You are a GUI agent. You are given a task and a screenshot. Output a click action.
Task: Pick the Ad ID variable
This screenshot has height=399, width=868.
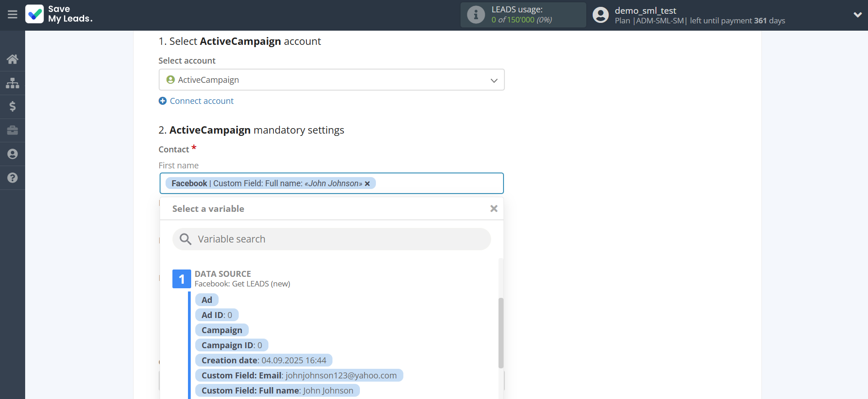coord(217,315)
